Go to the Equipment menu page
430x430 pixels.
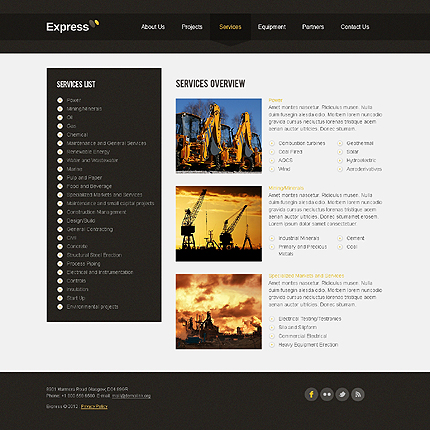tap(272, 27)
